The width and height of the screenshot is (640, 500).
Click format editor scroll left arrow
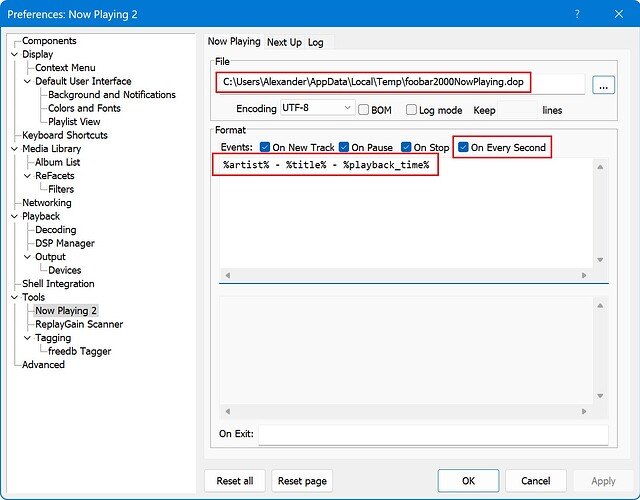[228, 275]
